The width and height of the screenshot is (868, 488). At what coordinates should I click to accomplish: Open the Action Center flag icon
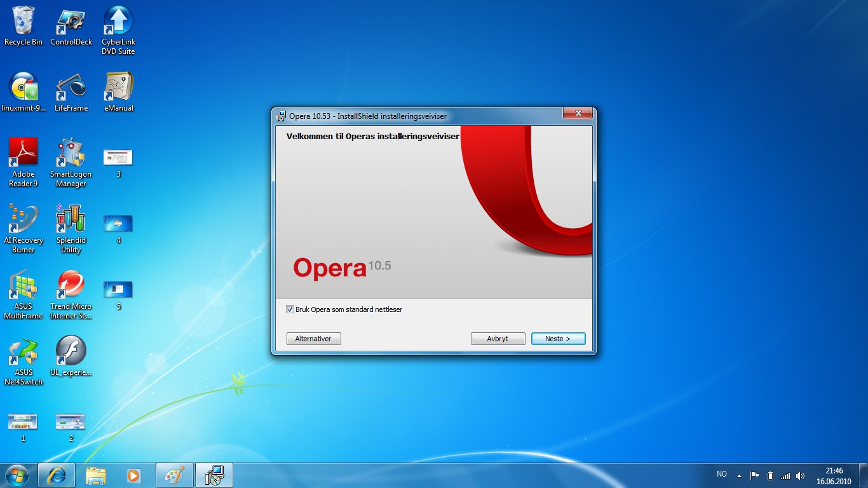tap(755, 475)
